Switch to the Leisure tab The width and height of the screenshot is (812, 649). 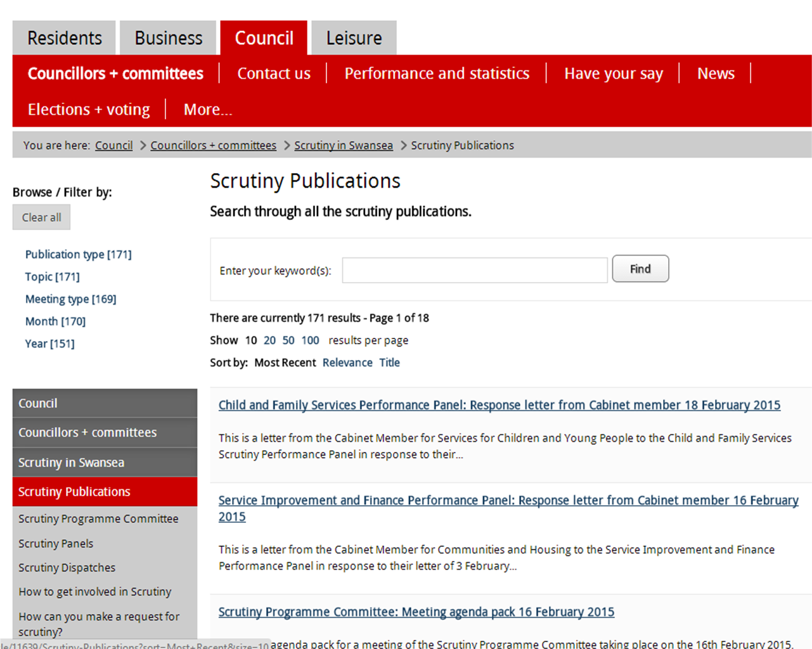(x=354, y=37)
